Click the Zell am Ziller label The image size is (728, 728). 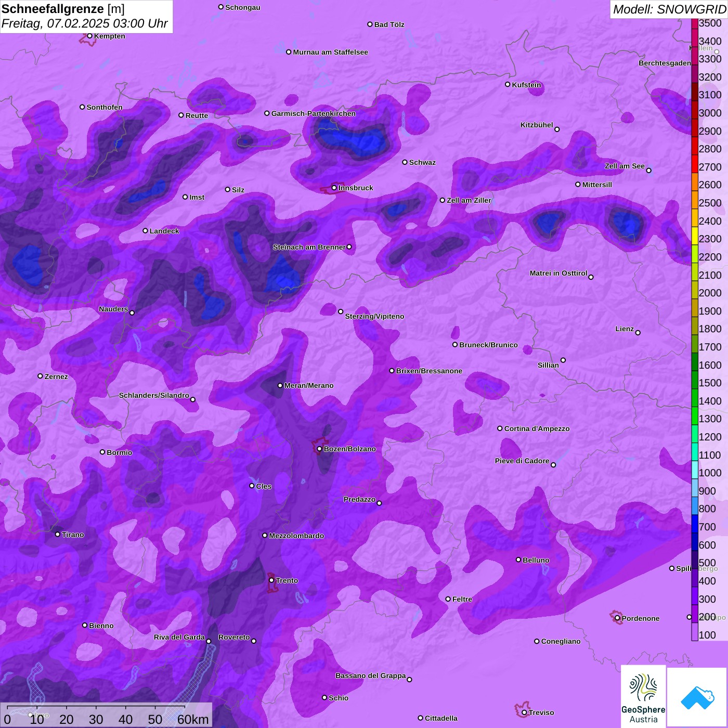point(469,200)
